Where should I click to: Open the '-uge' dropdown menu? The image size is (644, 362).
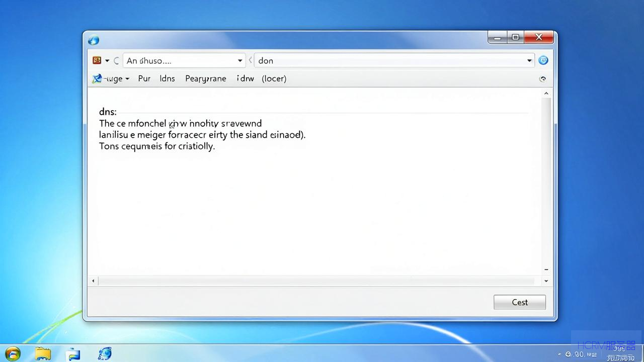pyautogui.click(x=116, y=79)
